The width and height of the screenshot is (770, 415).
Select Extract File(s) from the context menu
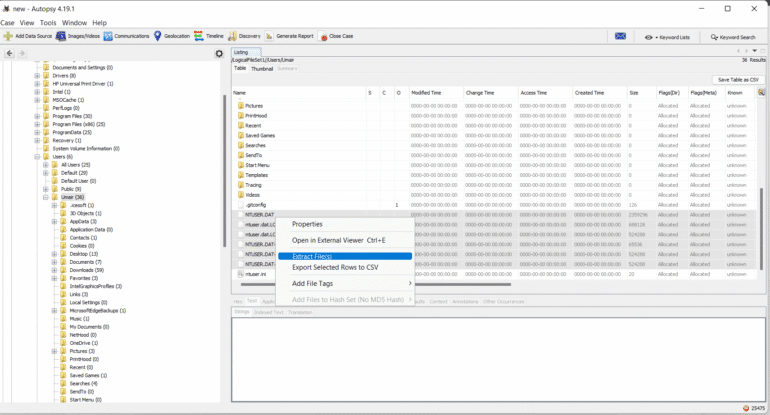point(312,256)
